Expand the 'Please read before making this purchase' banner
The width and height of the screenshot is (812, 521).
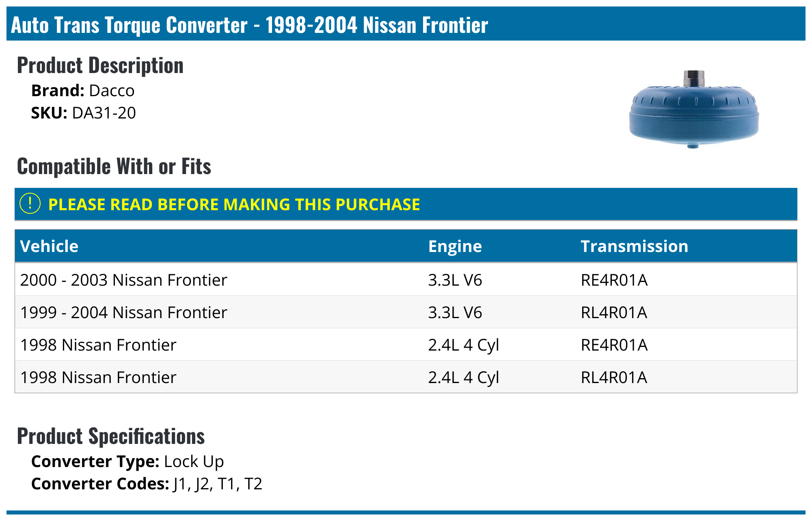(234, 205)
